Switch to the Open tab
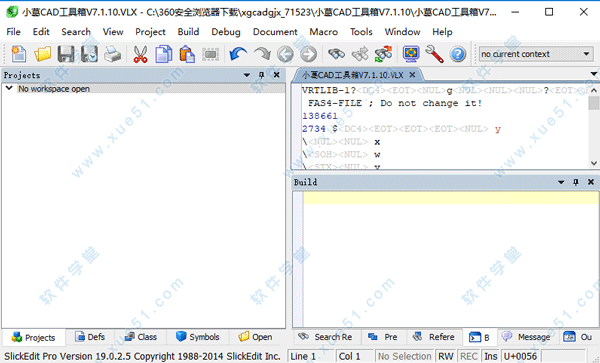600x363 pixels. click(256, 337)
